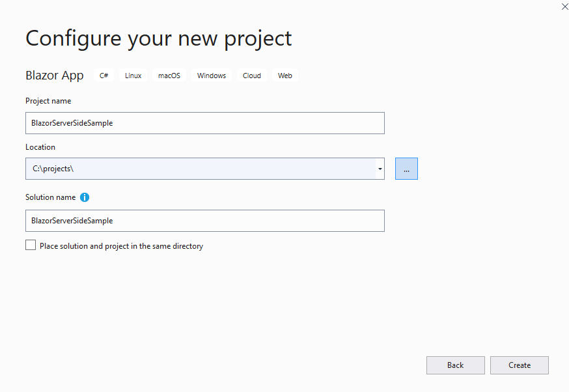Click the Location label
The height and width of the screenshot is (392, 569).
[x=40, y=147]
